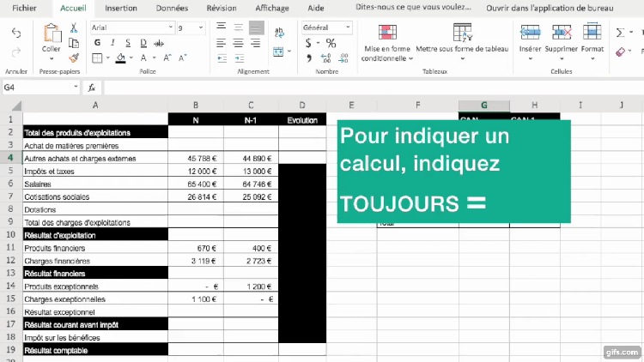The width and height of the screenshot is (644, 362).
Task: Click the fill color bucket swatch
Action: coord(121,58)
